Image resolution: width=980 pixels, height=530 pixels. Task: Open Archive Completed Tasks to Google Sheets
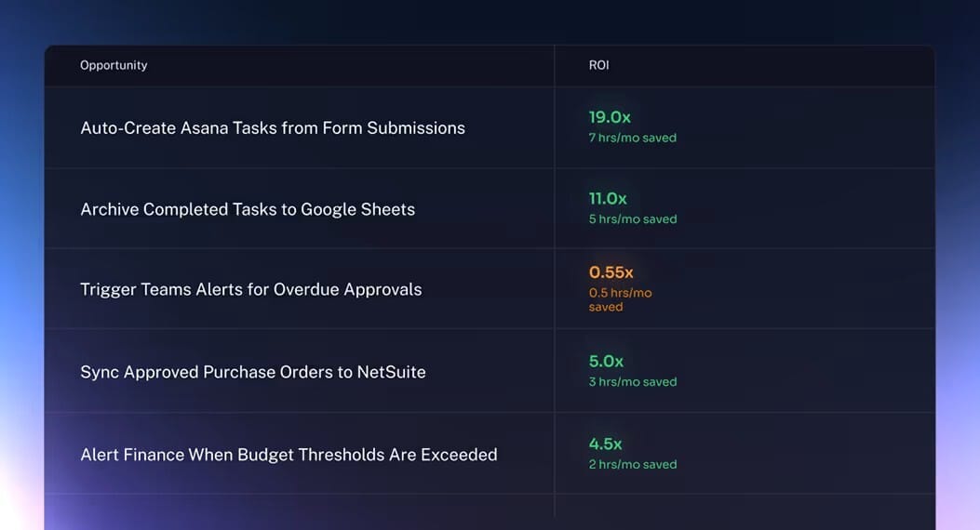click(x=248, y=209)
